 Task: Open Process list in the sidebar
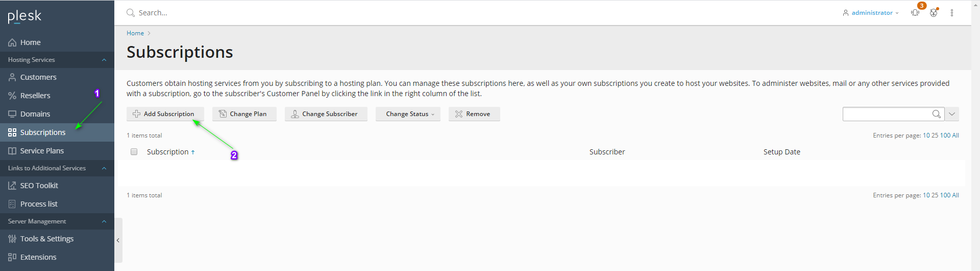pos(57,204)
